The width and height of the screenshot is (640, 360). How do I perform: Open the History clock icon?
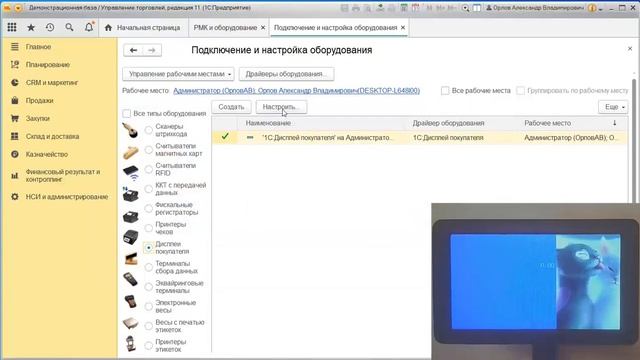(50, 27)
